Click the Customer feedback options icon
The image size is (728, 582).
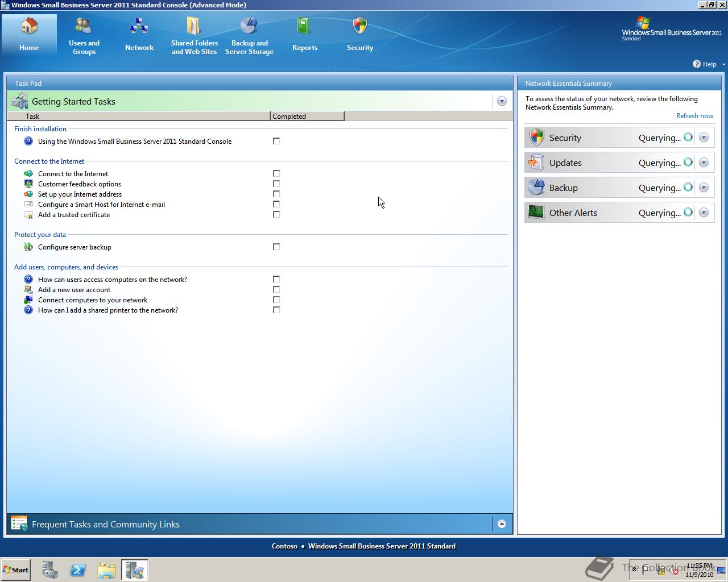click(x=28, y=184)
